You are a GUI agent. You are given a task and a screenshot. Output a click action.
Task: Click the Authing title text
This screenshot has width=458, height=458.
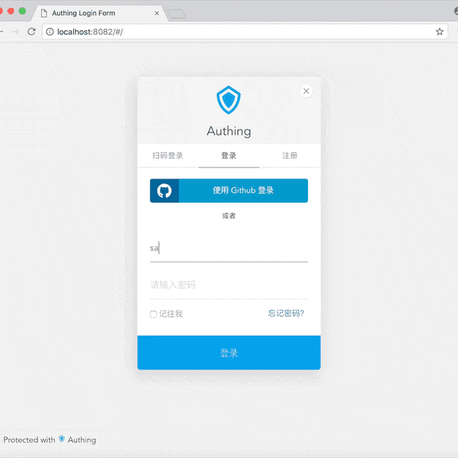(229, 131)
